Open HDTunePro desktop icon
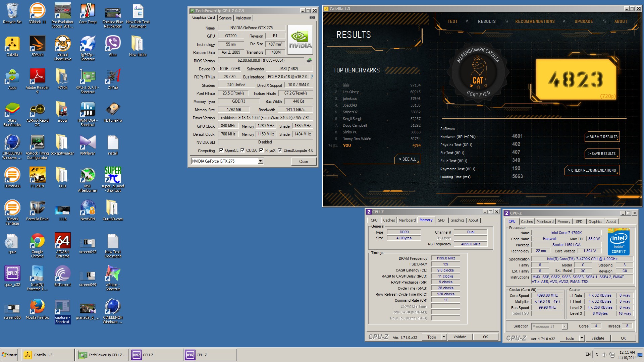This screenshot has width=644, height=362. [113, 112]
